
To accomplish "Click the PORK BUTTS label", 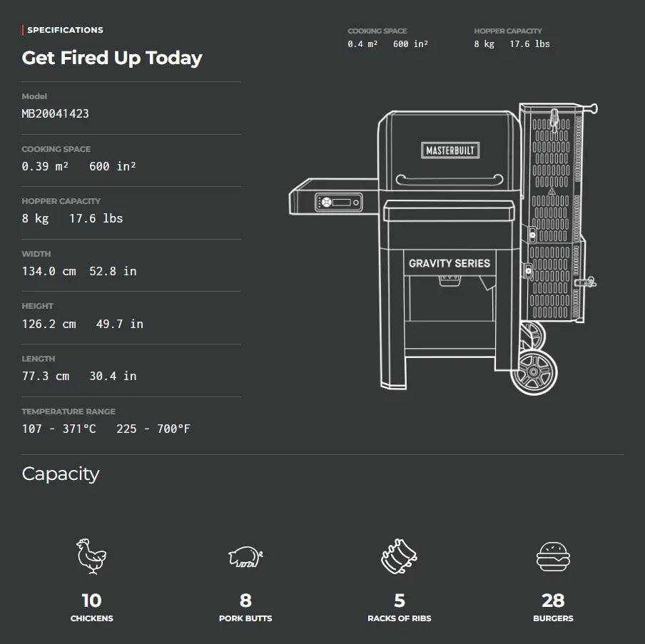I will [x=245, y=618].
